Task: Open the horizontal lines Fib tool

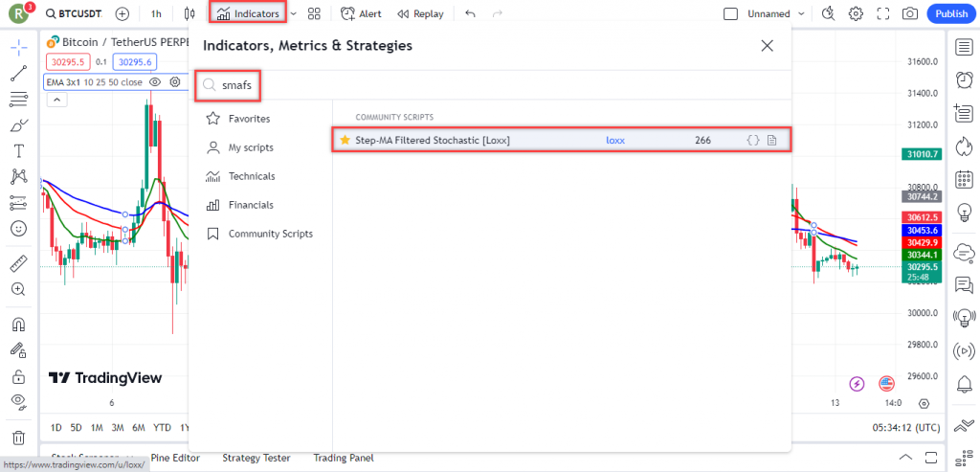Action: pyautogui.click(x=19, y=100)
